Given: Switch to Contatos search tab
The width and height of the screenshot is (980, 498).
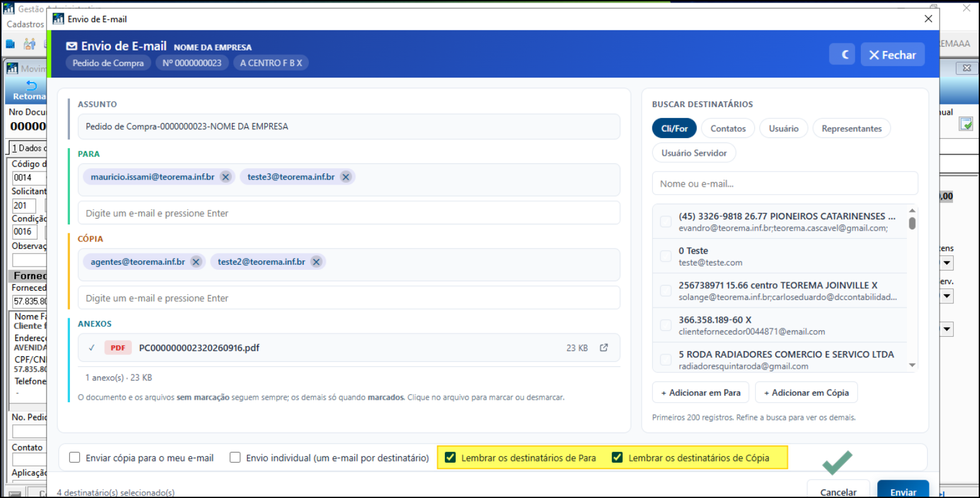Looking at the screenshot, I should [728, 129].
